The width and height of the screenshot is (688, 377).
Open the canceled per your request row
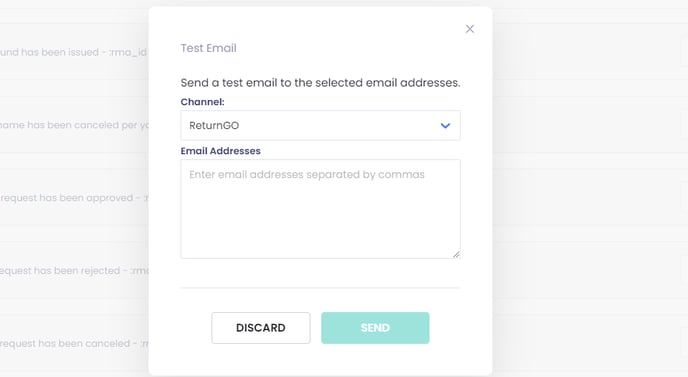click(74, 125)
